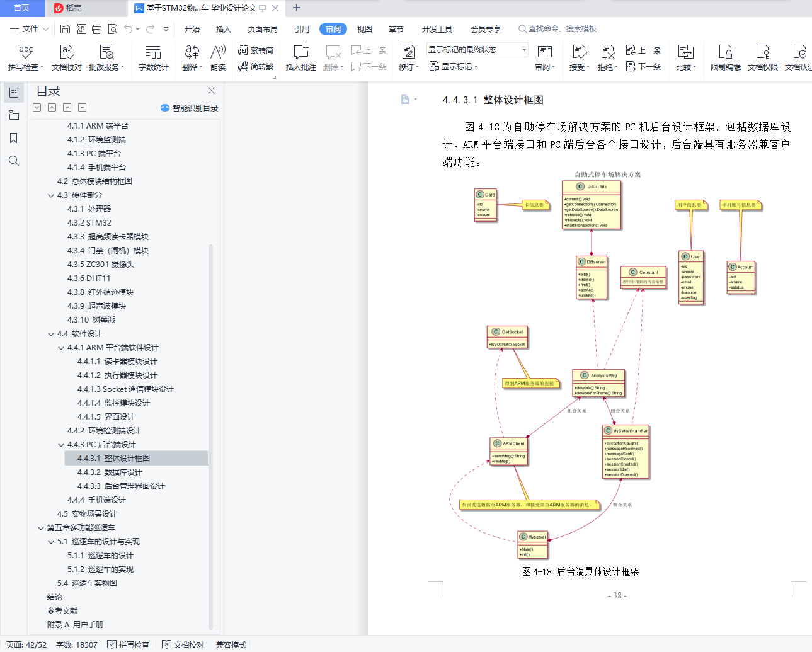This screenshot has height=652, width=812.
Task: Go to 下一条 revision beside 拒绝
Action: point(643,66)
